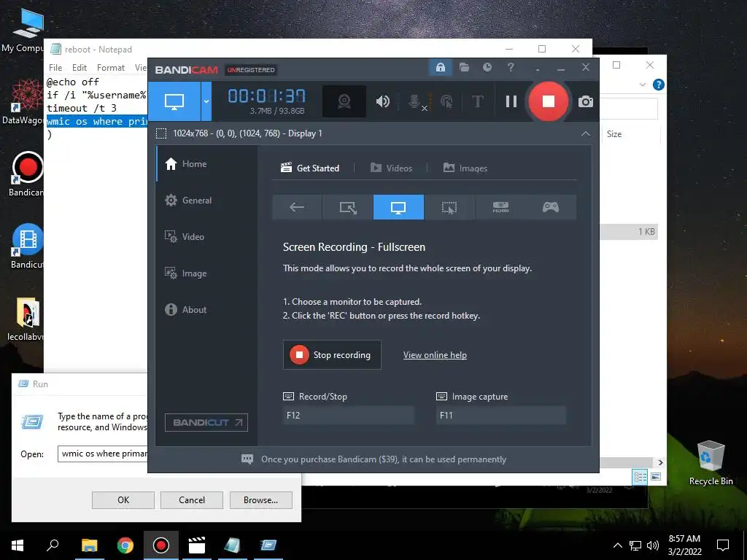Open the General settings section
The height and width of the screenshot is (560, 747).
click(188, 201)
